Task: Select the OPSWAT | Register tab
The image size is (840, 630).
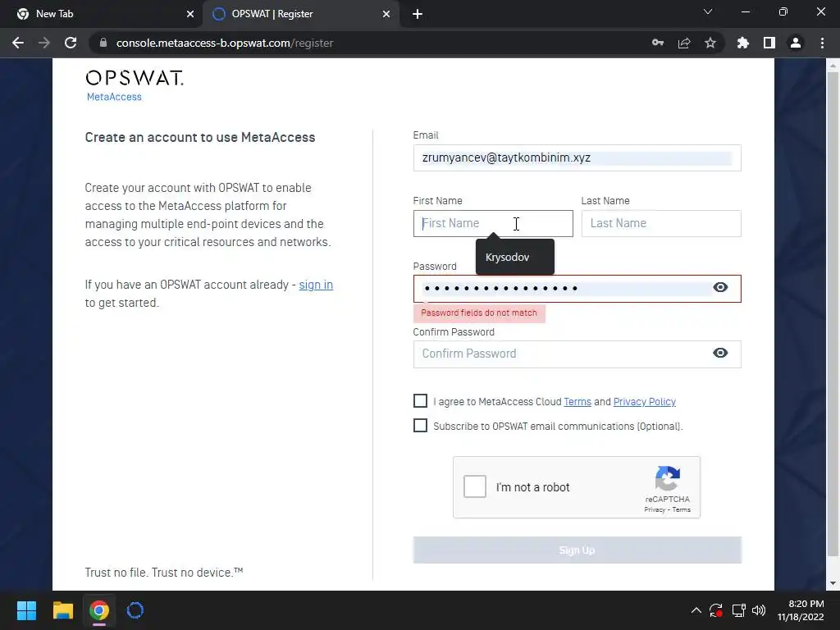Action: (x=301, y=14)
